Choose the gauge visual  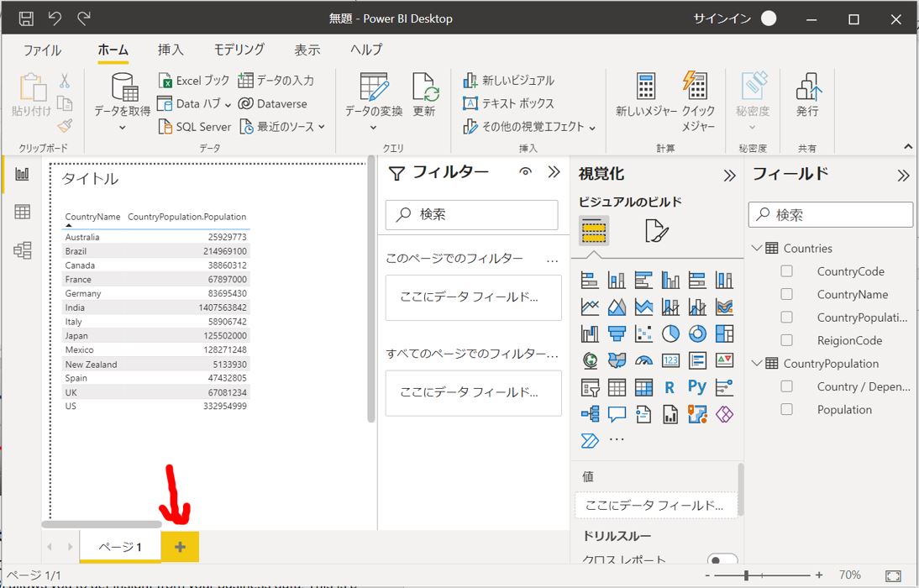643,360
